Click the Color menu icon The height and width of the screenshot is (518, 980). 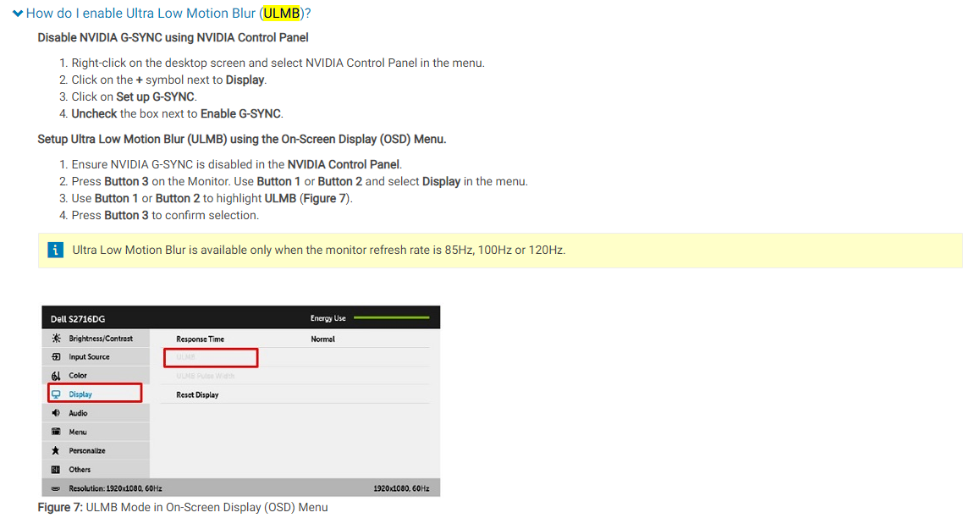click(56, 376)
